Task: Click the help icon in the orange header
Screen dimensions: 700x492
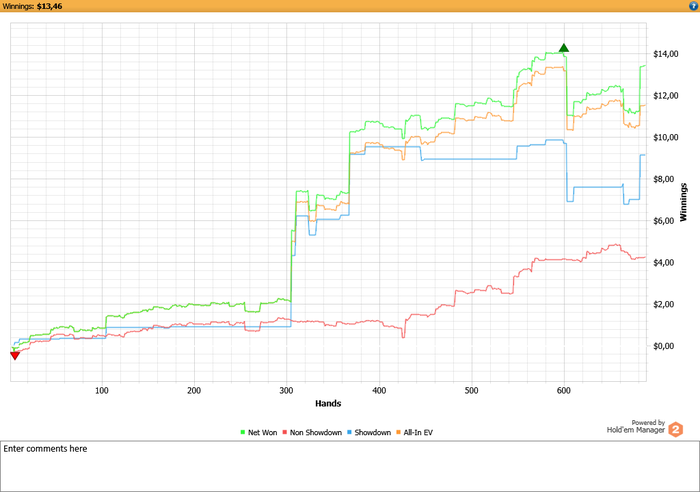Action: pos(693,6)
